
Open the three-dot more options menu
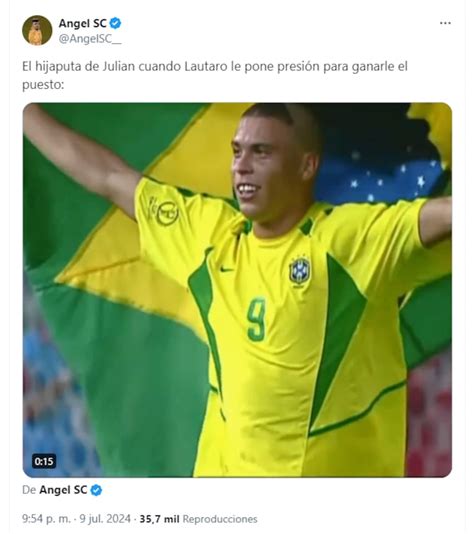click(445, 23)
